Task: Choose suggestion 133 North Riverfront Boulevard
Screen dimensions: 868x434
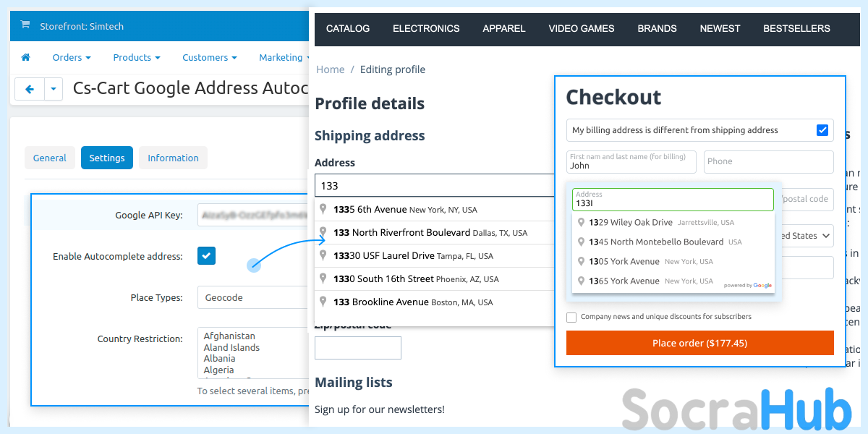Action: coord(435,233)
